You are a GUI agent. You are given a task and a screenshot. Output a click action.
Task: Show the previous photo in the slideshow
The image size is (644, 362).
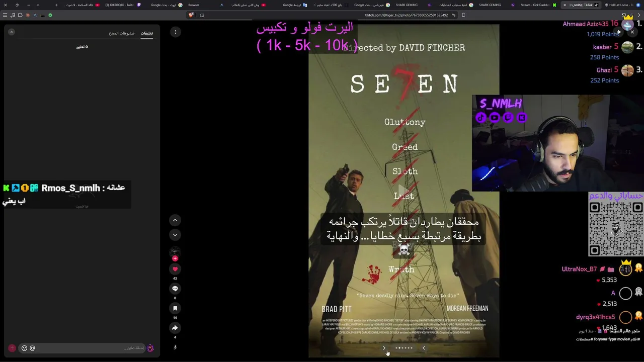pyautogui.click(x=424, y=348)
